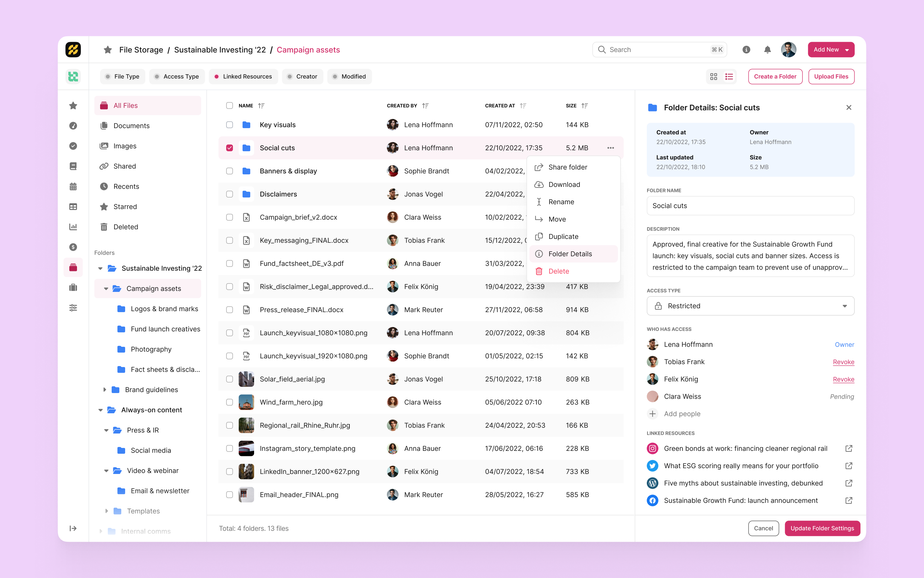Open Sustainable Growth Fund launch external link icon
This screenshot has width=924, height=578.
[x=849, y=500]
